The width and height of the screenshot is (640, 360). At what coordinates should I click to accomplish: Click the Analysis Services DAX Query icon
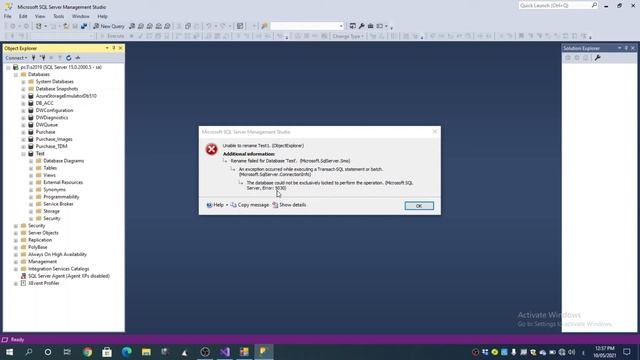167,26
